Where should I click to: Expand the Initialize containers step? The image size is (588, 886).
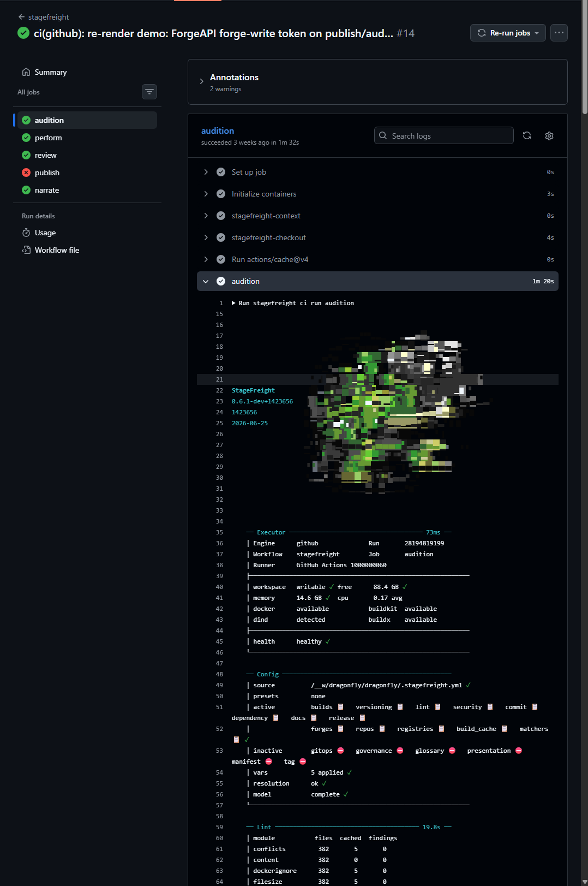[377, 194]
